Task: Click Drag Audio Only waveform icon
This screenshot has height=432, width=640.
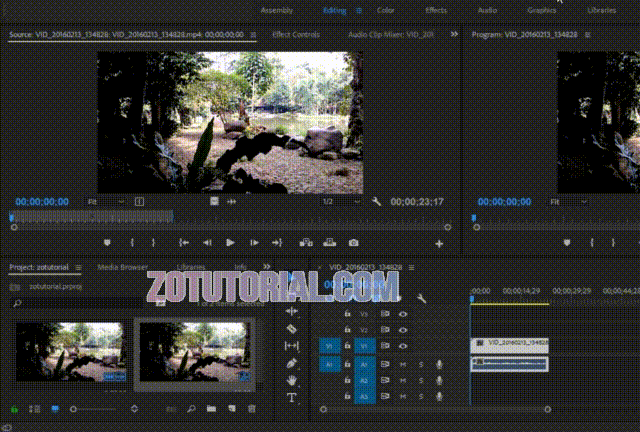Action: [x=231, y=201]
